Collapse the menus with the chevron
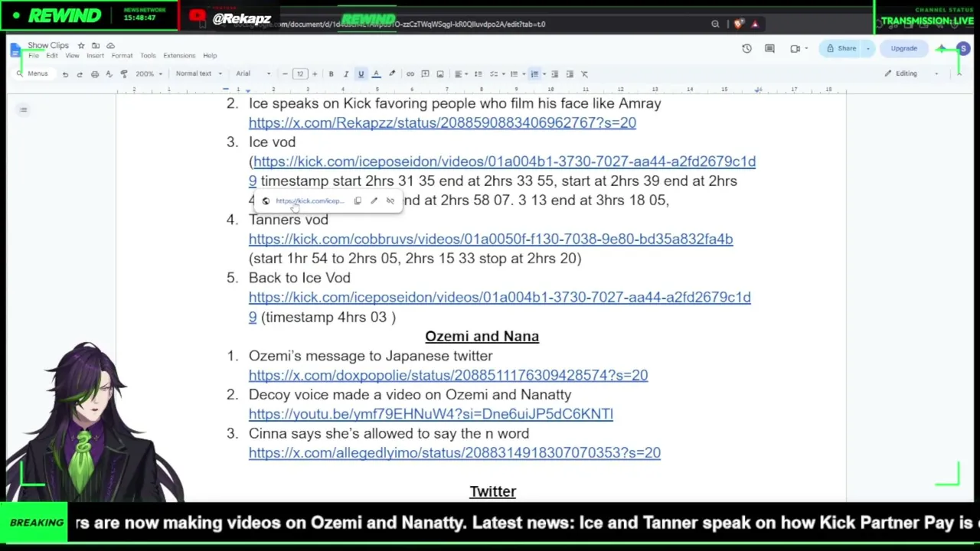The width and height of the screenshot is (980, 551). (x=959, y=74)
